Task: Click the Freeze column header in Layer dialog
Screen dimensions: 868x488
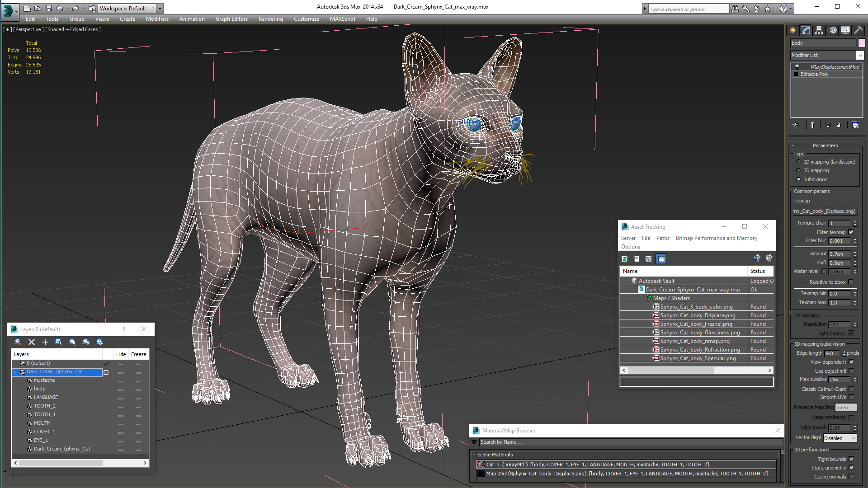Action: click(138, 354)
